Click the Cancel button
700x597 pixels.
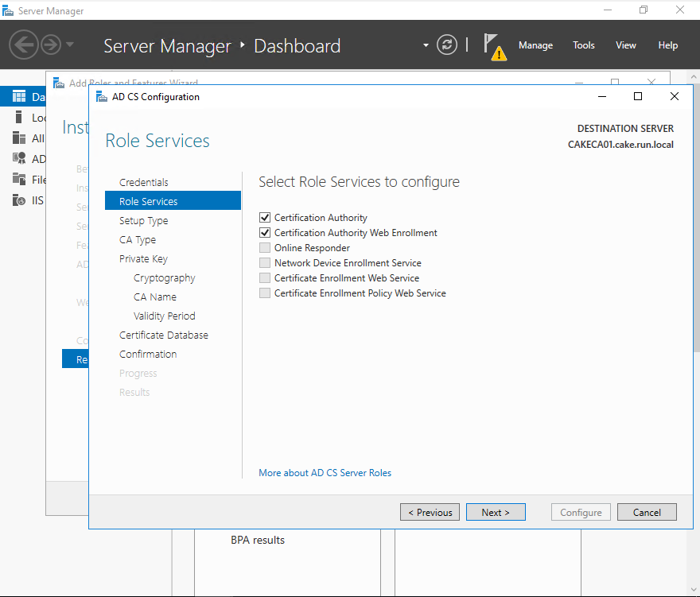pyautogui.click(x=647, y=512)
